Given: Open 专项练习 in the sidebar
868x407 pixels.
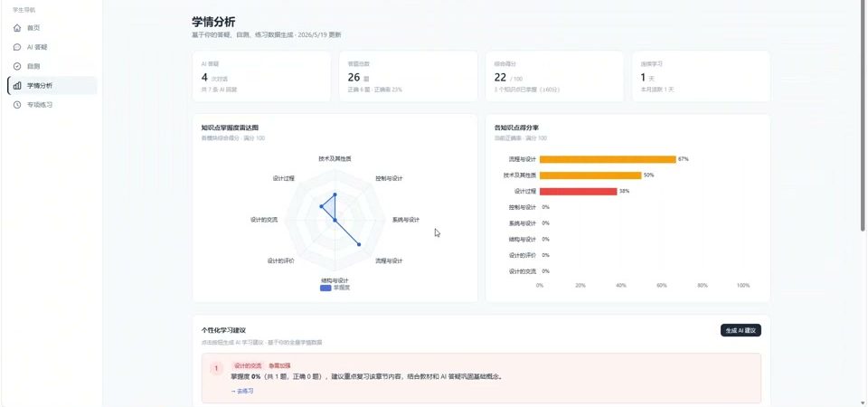Looking at the screenshot, I should [x=52, y=105].
